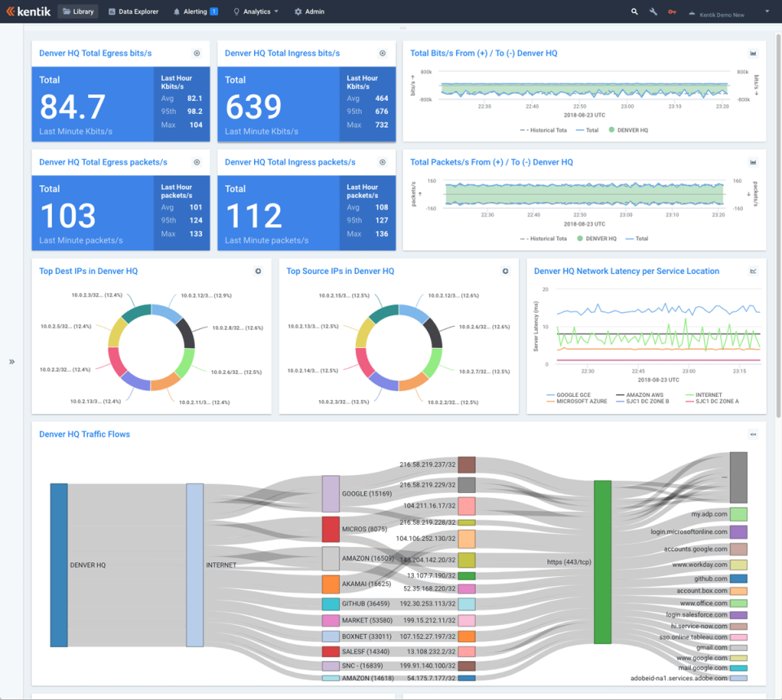This screenshot has height=700, width=782.
Task: Click the 639 ingress Kbits/s total value
Action: [x=254, y=107]
